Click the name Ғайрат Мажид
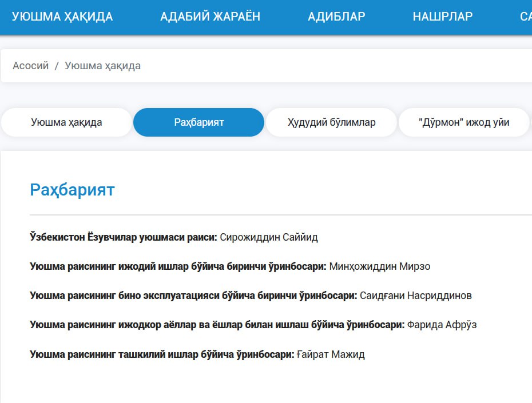The image size is (532, 403). click(x=331, y=354)
